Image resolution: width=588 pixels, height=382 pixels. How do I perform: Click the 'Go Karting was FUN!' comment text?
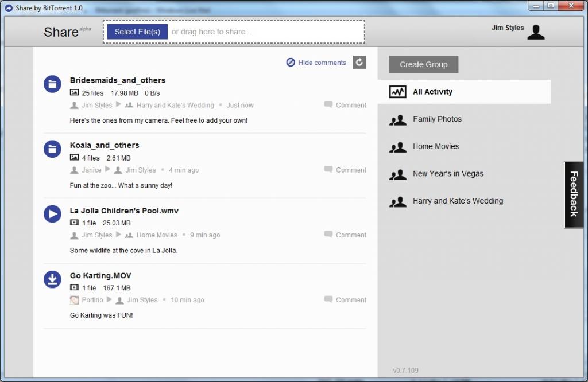(101, 315)
